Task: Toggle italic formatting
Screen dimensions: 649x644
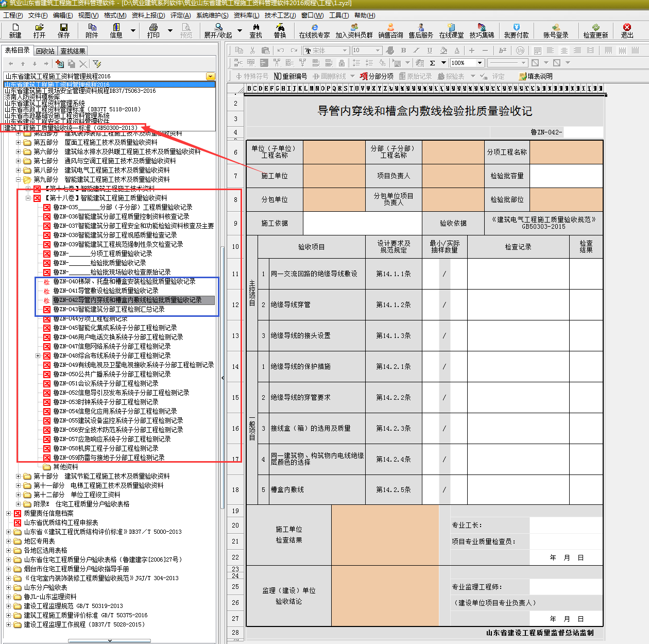Action: click(416, 50)
